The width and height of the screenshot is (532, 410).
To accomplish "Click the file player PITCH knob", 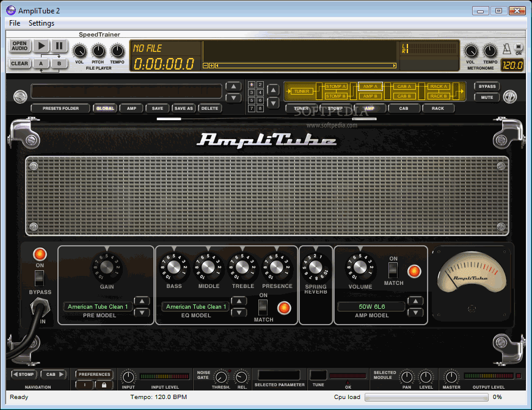I will coord(98,51).
